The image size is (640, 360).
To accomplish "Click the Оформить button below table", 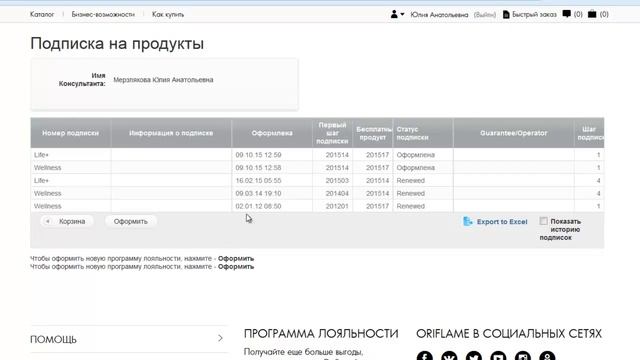I will coord(131,221).
